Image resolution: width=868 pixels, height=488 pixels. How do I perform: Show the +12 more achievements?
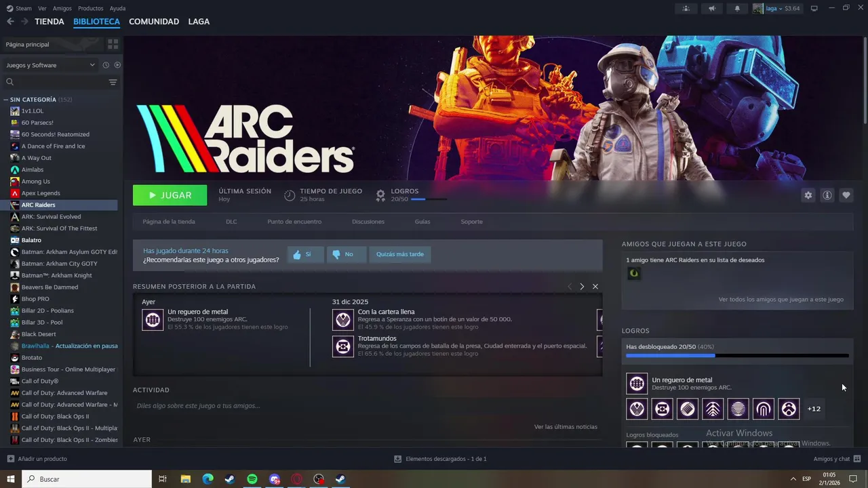pos(814,409)
